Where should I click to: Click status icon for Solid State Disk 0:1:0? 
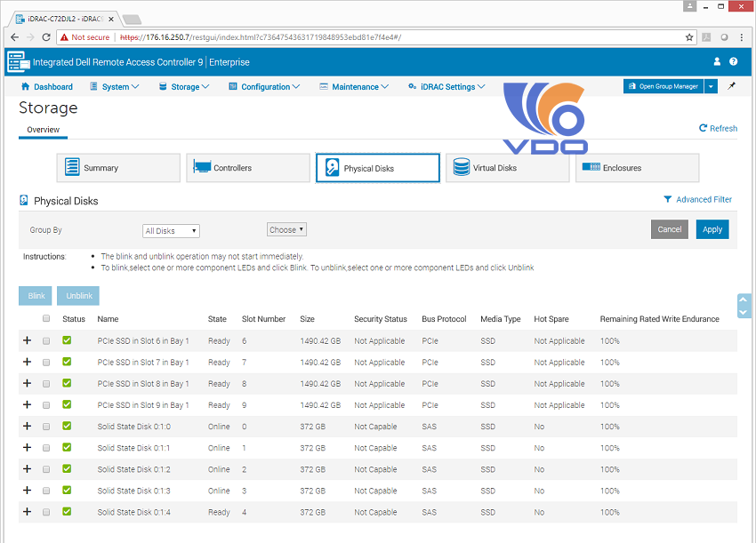click(x=67, y=426)
